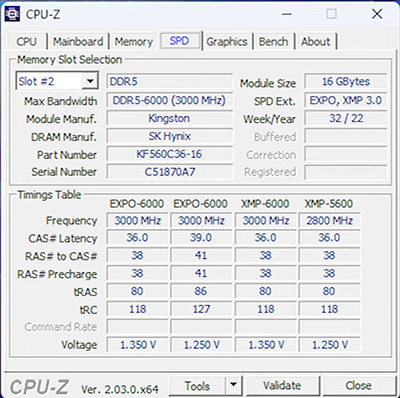Go to the Bench tab
This screenshot has height=398, width=400.
point(273,42)
